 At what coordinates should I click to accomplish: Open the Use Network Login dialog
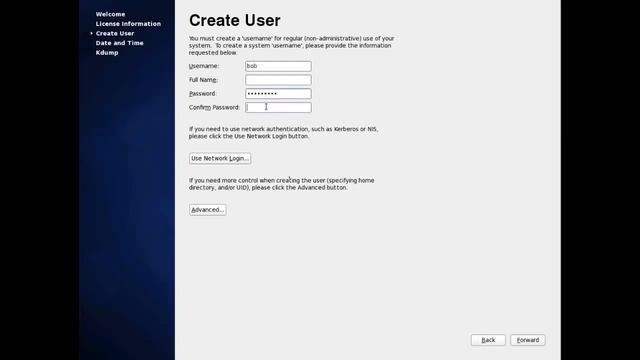point(220,158)
